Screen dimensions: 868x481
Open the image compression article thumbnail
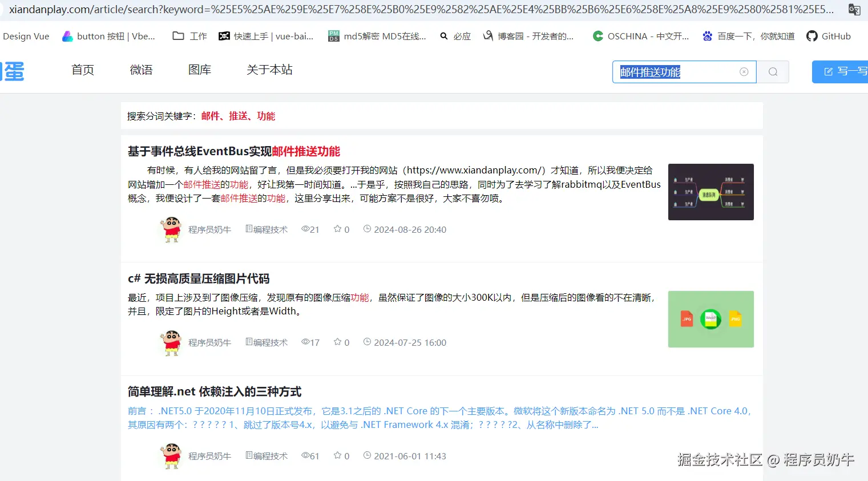coord(711,319)
